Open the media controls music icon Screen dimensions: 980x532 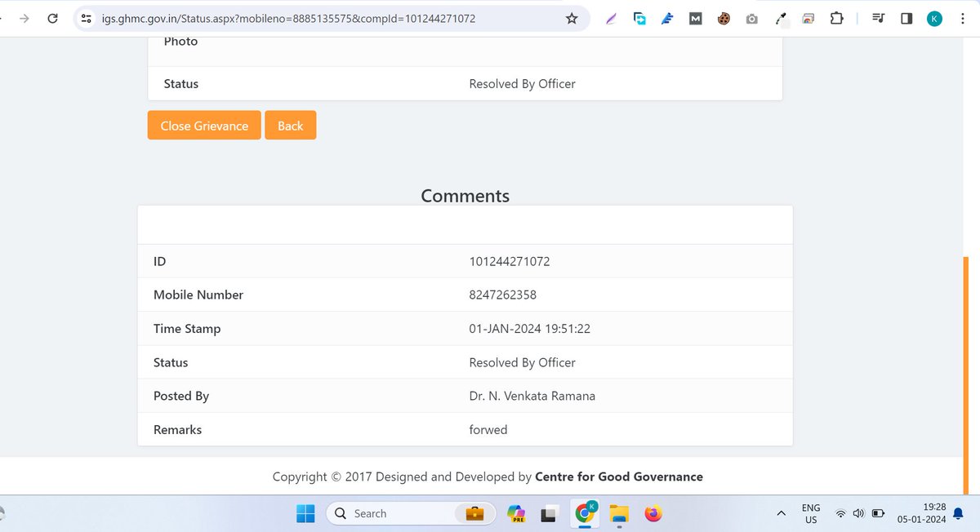(878, 19)
